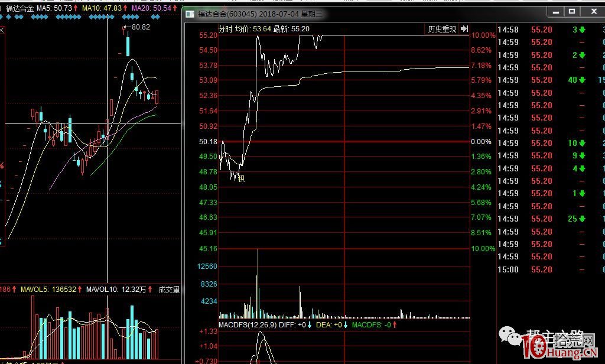Click the +1.04 MACD axis label
The image size is (605, 364).
209,346
